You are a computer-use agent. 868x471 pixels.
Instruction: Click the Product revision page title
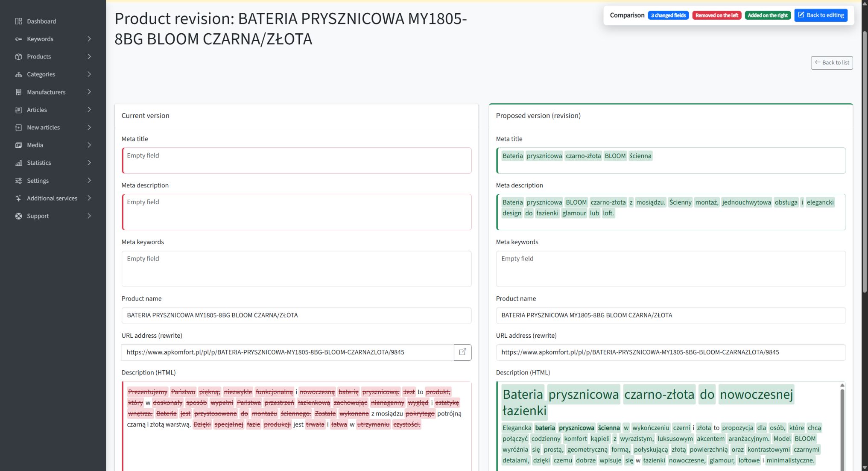click(291, 29)
